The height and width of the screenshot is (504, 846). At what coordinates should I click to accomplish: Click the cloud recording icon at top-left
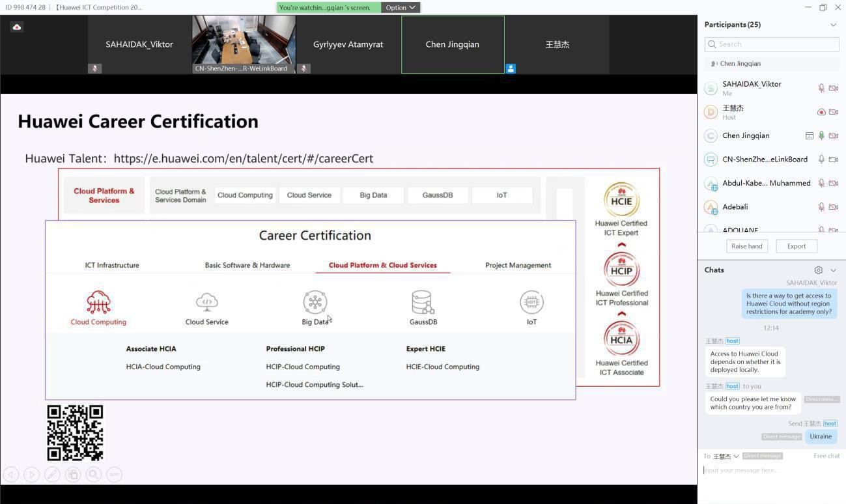17,27
